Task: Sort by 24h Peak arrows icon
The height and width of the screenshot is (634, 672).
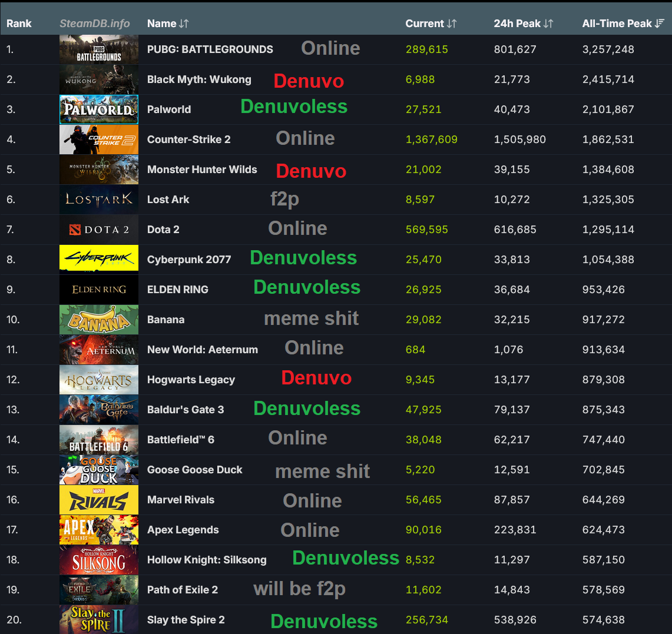Action: [x=548, y=24]
